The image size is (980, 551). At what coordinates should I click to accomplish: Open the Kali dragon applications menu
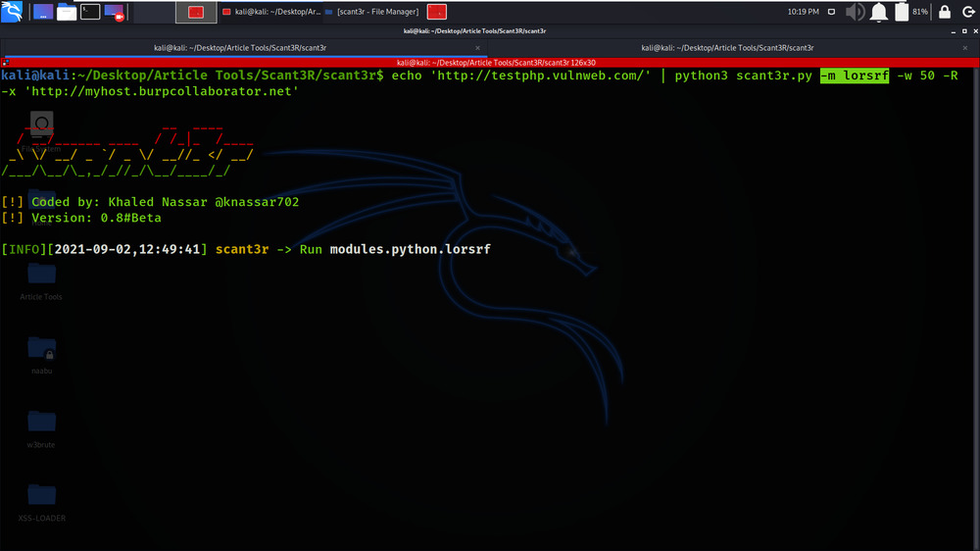pyautogui.click(x=12, y=11)
